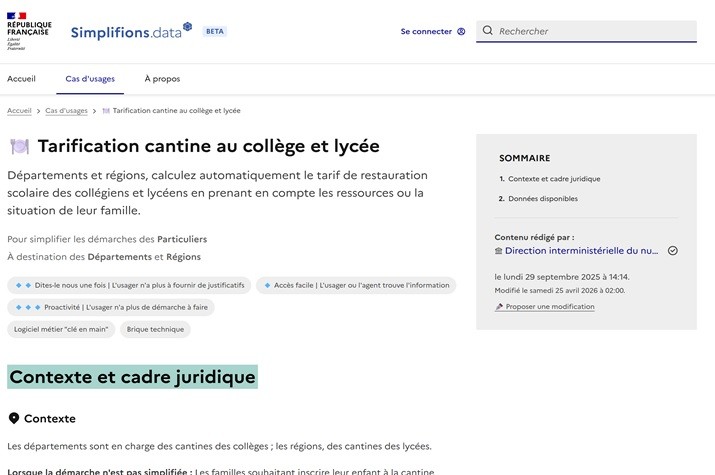The image size is (715, 475).
Task: Click the Accès facile tag
Action: coord(355,285)
